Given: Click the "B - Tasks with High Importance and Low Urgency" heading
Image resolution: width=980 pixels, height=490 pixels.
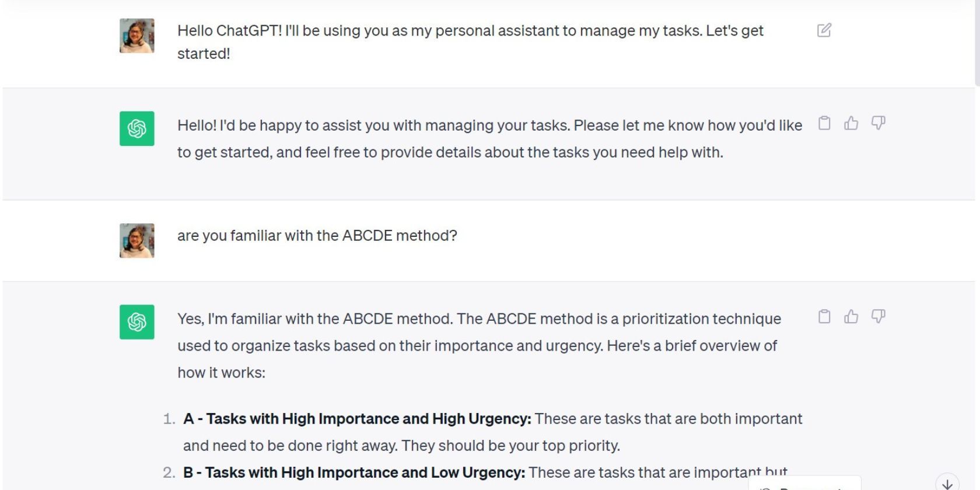Looking at the screenshot, I should pyautogui.click(x=353, y=473).
